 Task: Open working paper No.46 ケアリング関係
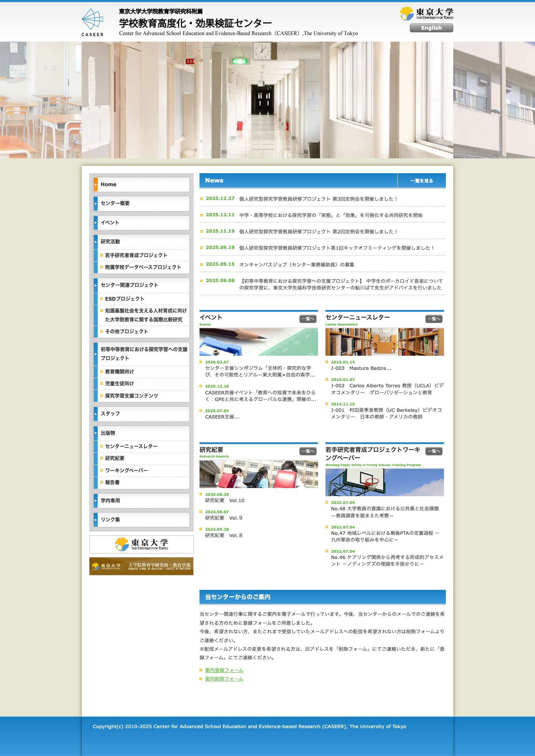(387, 560)
